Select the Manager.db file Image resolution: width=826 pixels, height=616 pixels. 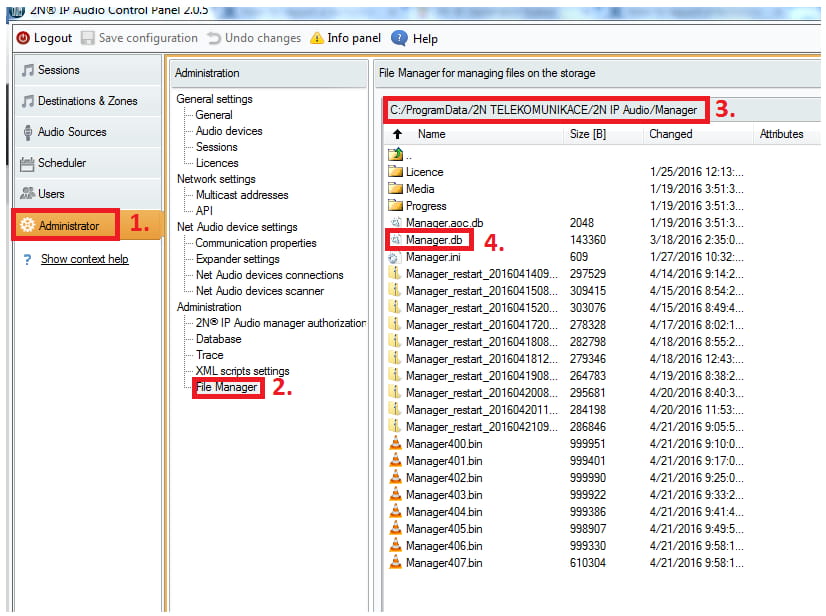tap(434, 240)
